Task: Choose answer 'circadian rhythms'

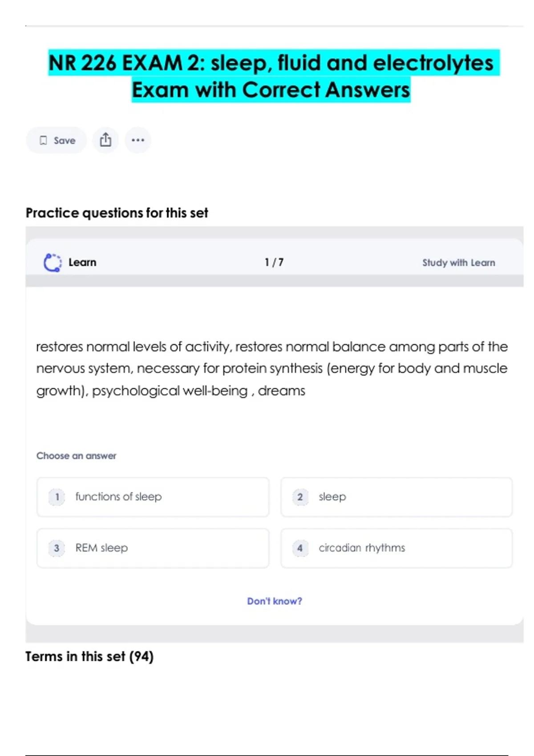Action: point(396,548)
